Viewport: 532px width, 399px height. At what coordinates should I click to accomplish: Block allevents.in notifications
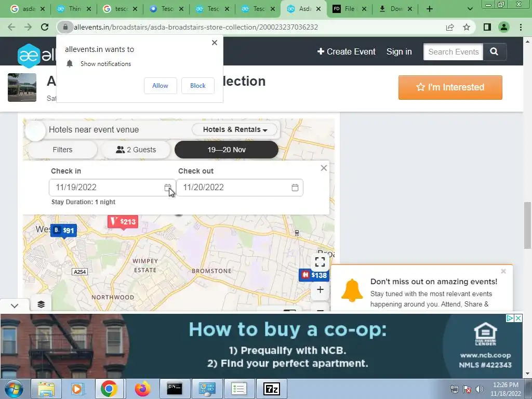pos(198,86)
